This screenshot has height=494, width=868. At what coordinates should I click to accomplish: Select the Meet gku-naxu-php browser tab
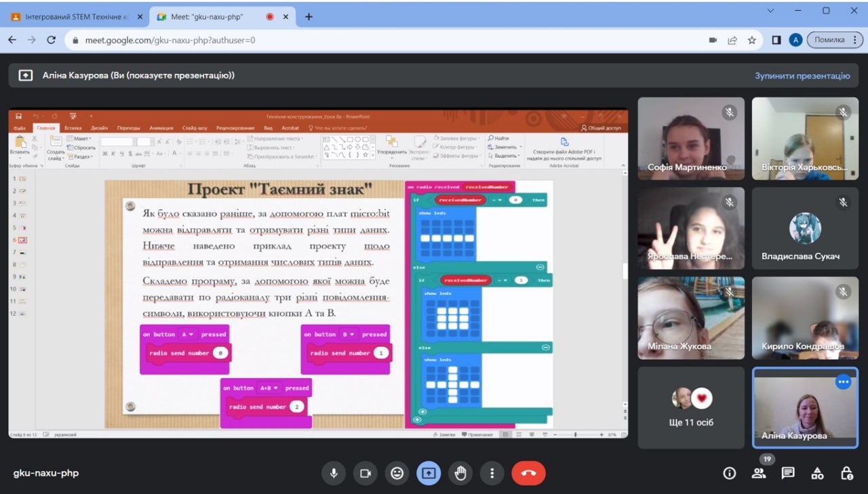pos(210,17)
